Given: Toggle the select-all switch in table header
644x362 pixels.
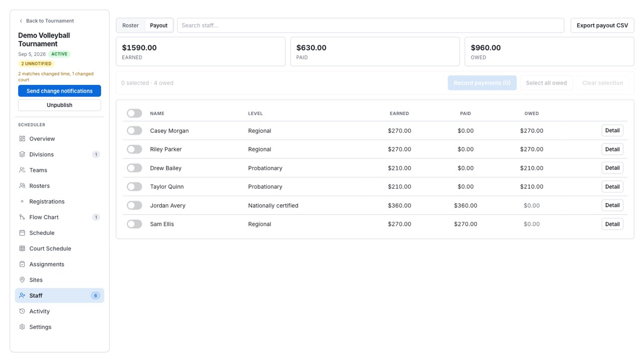Looking at the screenshot, I should click(x=134, y=113).
